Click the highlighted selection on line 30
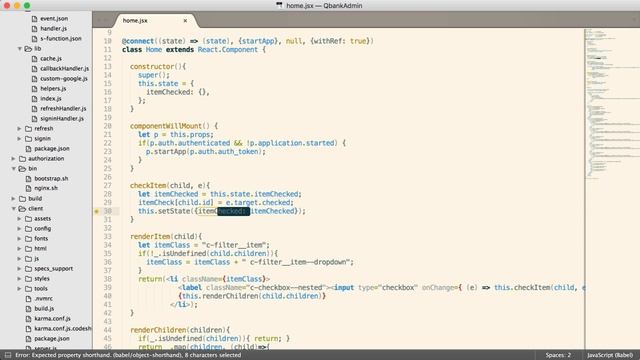 233,211
